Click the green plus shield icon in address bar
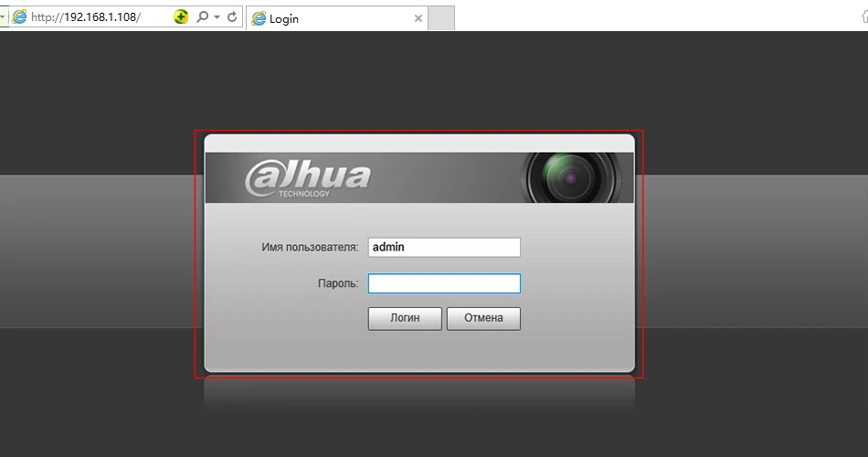868x457 pixels. click(181, 16)
